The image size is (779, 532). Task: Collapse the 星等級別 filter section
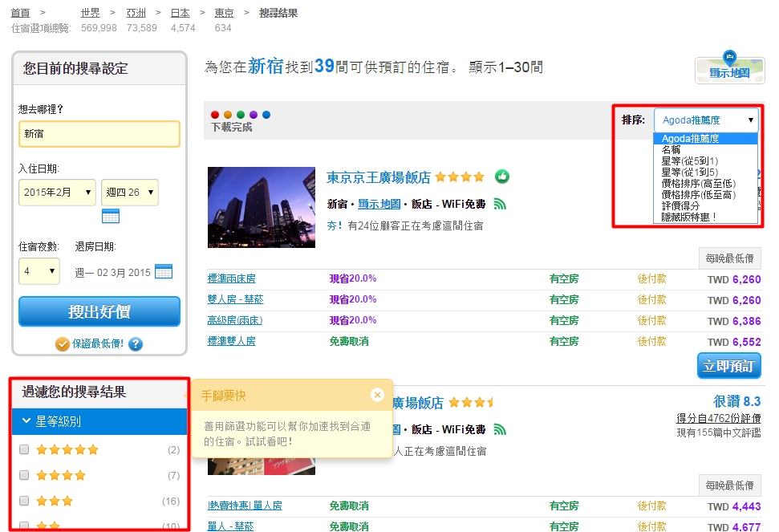tap(99, 421)
